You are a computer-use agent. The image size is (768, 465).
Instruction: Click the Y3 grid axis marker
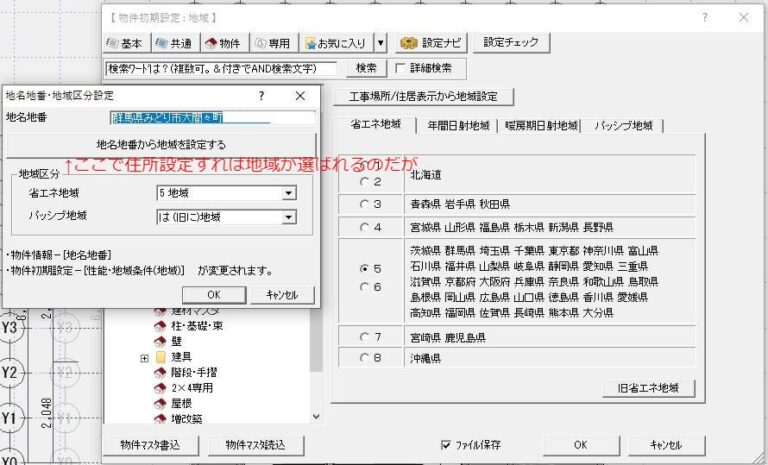coord(9,327)
